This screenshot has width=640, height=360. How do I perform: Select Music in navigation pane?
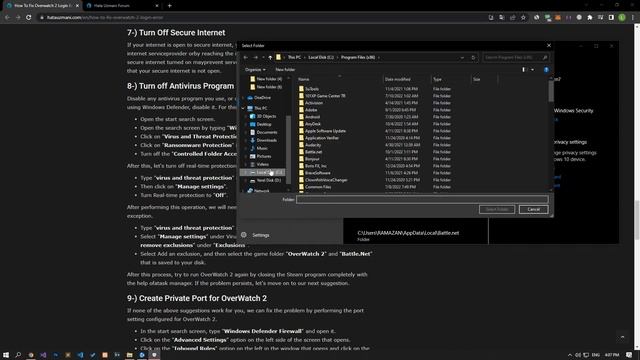pos(262,148)
